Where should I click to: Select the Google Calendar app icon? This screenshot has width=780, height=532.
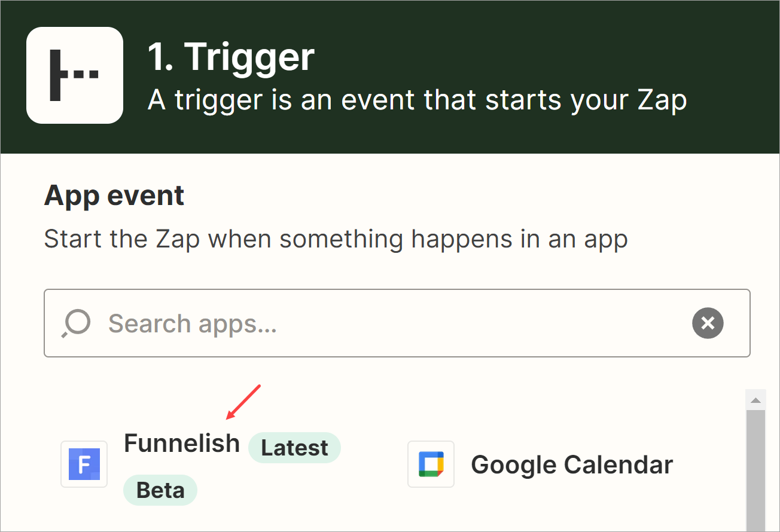(431, 464)
